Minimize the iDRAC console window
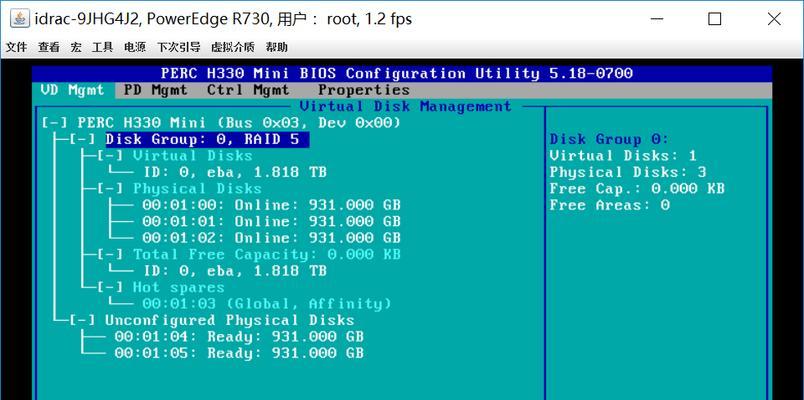Image resolution: width=804 pixels, height=400 pixels. [656, 19]
